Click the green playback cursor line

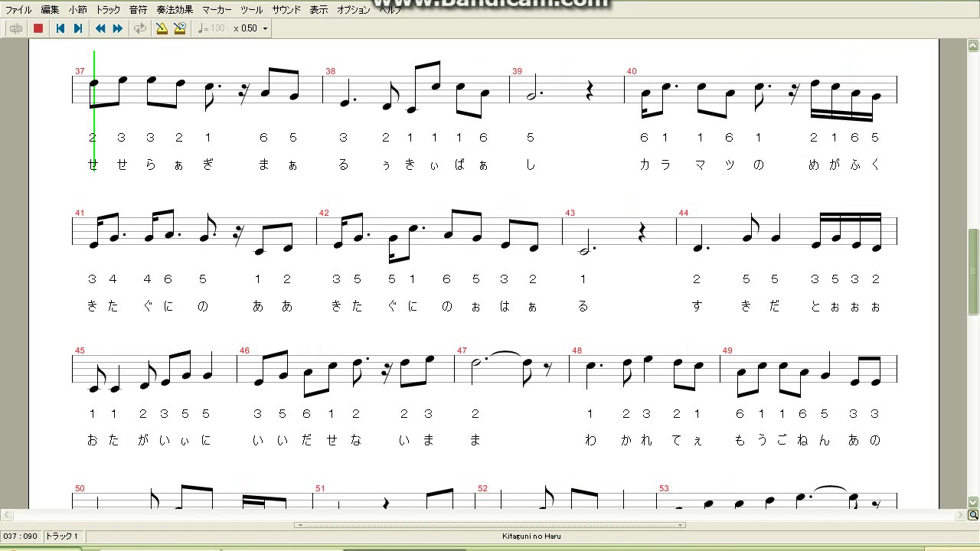pyautogui.click(x=94, y=111)
